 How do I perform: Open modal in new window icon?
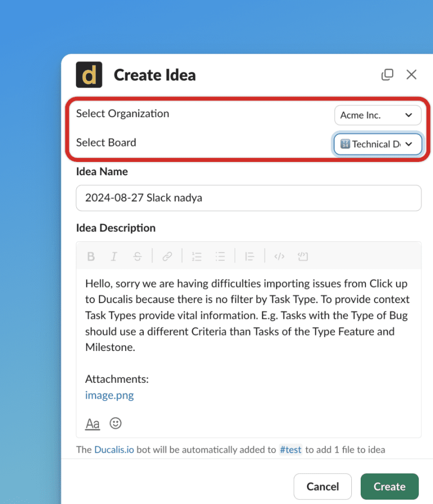tap(387, 75)
